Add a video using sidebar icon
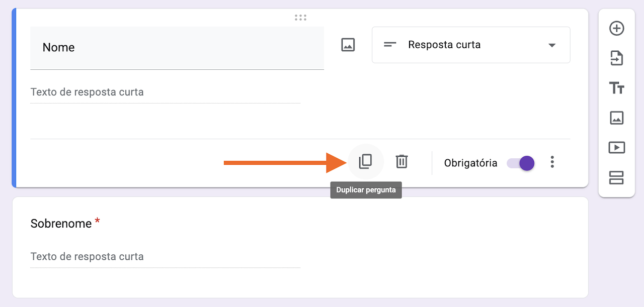Viewport: 644px width, 307px height. tap(616, 148)
